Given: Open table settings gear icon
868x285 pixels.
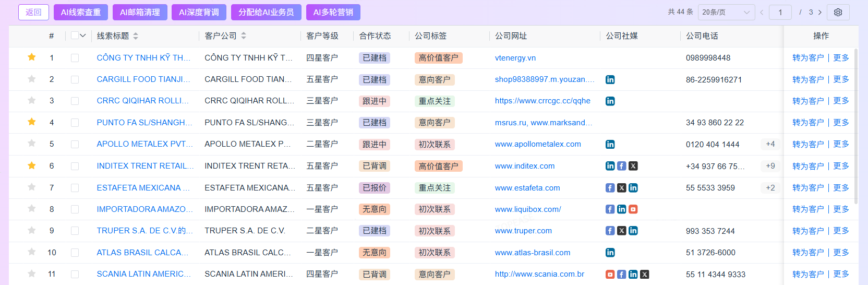Looking at the screenshot, I should tap(838, 12).
